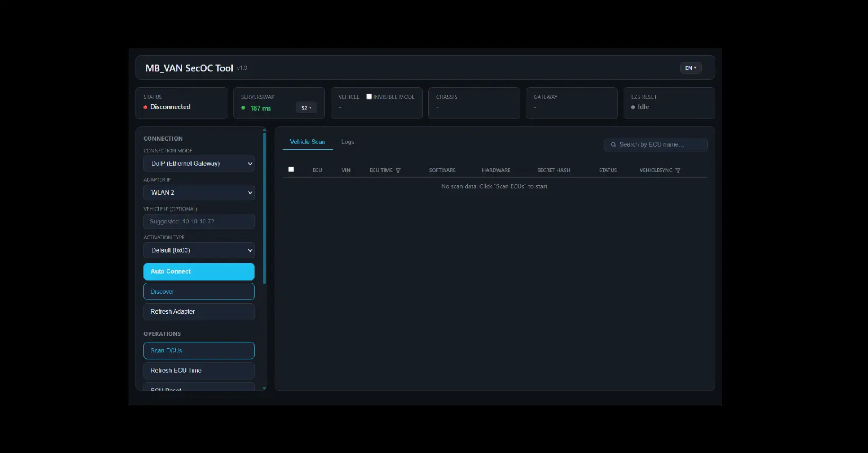Image resolution: width=868 pixels, height=453 pixels.
Task: Click the sidebar scroll-down arrow
Action: tap(265, 388)
